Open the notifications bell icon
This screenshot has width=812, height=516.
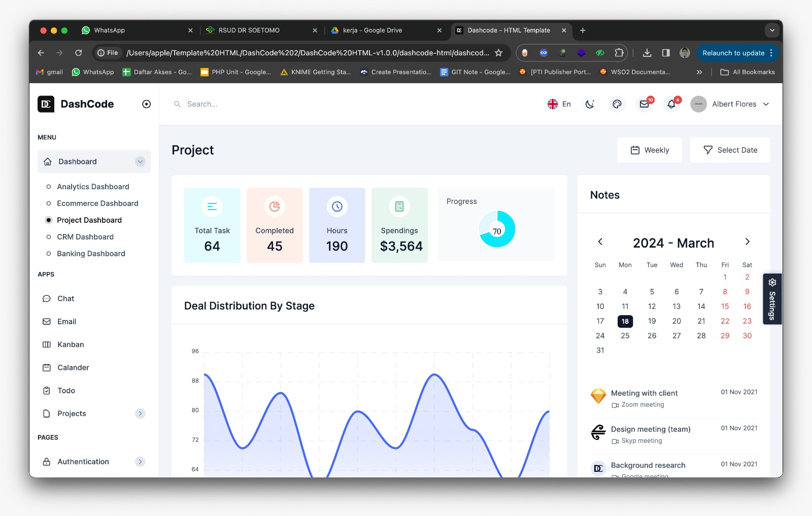click(671, 105)
